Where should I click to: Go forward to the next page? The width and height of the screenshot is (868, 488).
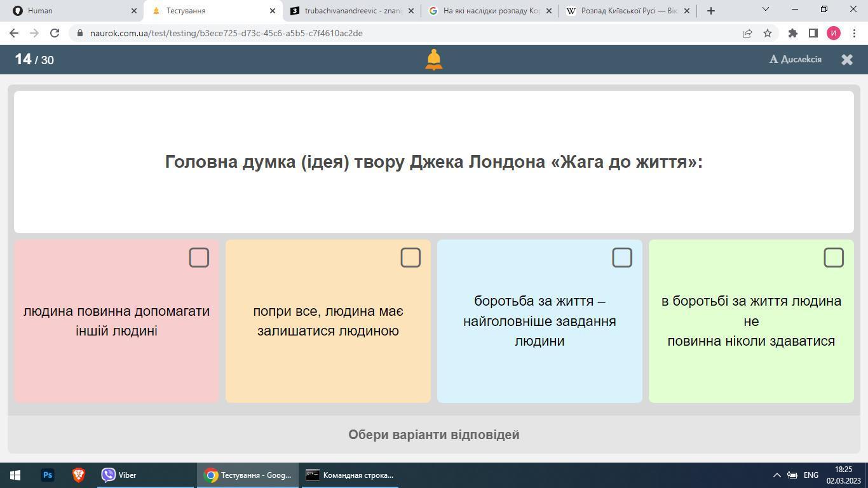click(34, 33)
